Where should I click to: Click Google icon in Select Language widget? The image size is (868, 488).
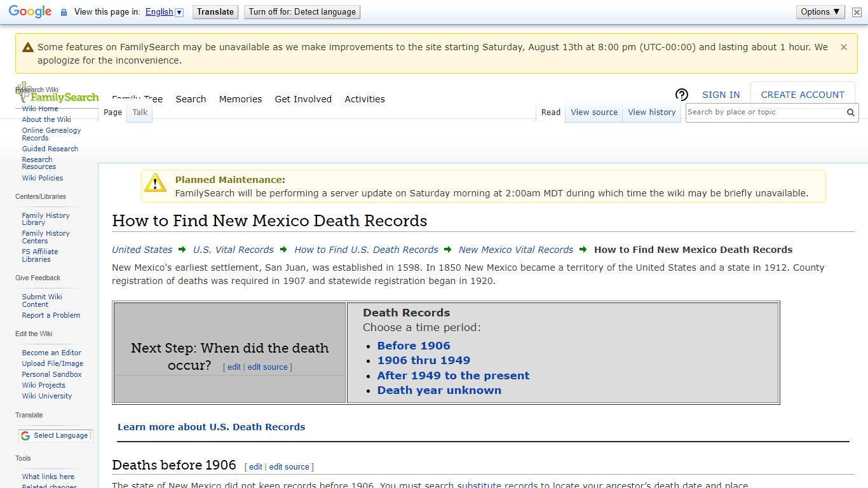tap(25, 436)
